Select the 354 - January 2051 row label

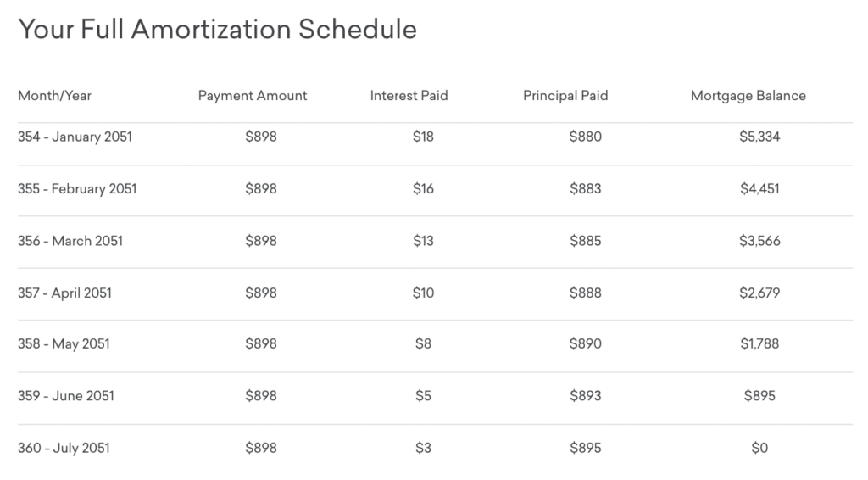(75, 137)
